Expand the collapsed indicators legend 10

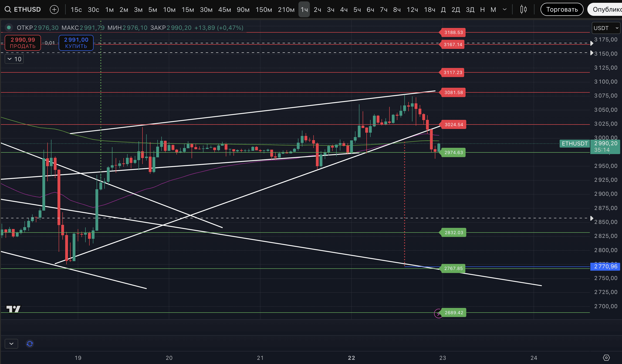pos(14,59)
